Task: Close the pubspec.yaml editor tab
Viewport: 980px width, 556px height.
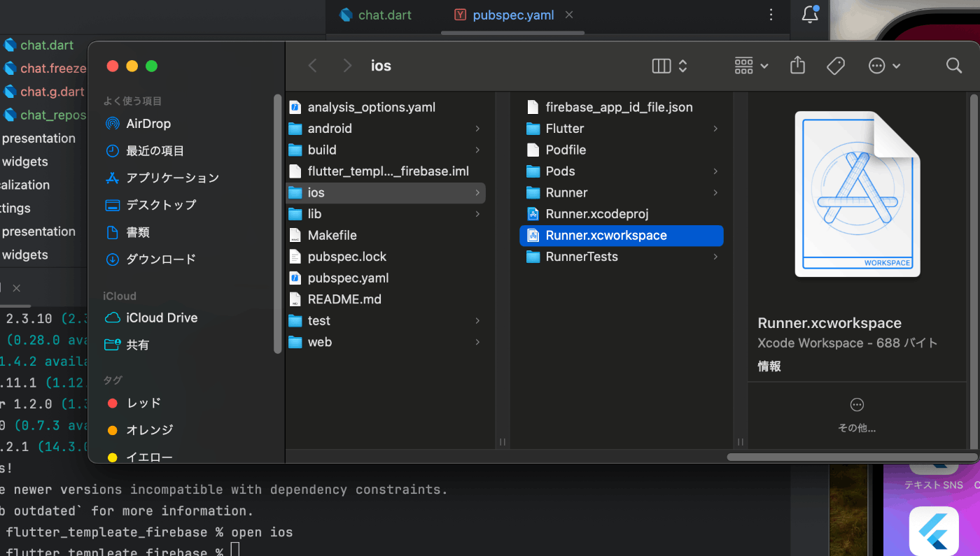Action: [569, 15]
